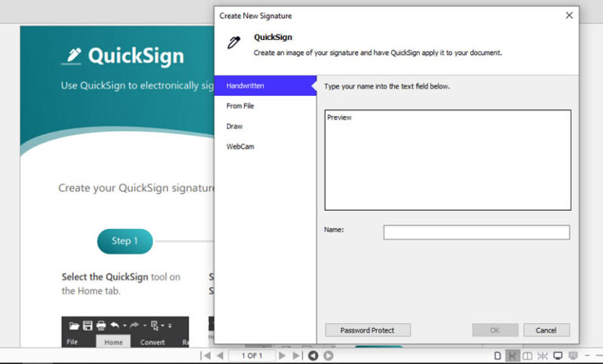This screenshot has width=603, height=364.
Task: Choose the WebCam signature option
Action: (240, 147)
